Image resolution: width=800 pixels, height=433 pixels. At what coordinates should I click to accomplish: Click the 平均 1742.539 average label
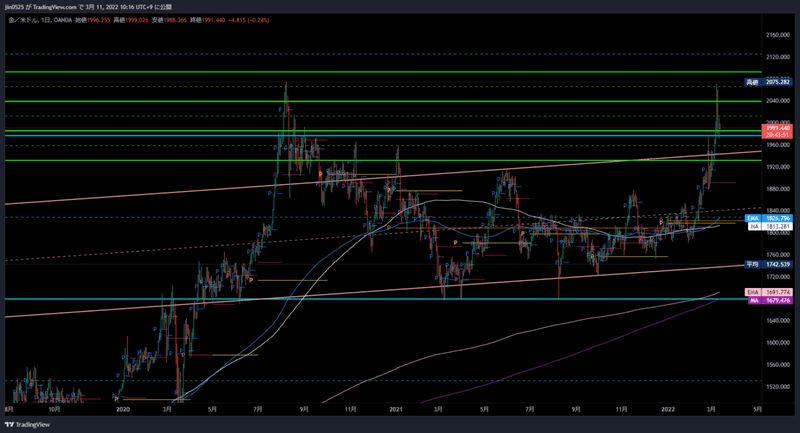[768, 264]
